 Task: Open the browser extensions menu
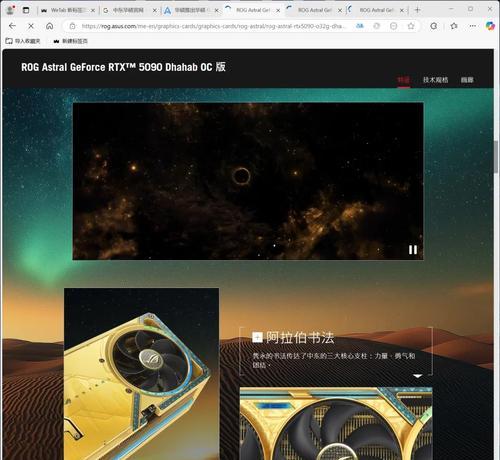433,26
